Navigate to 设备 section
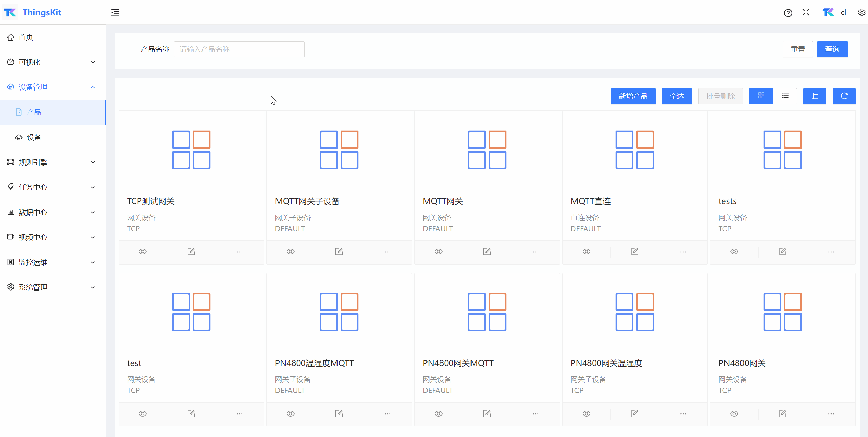 click(x=34, y=137)
